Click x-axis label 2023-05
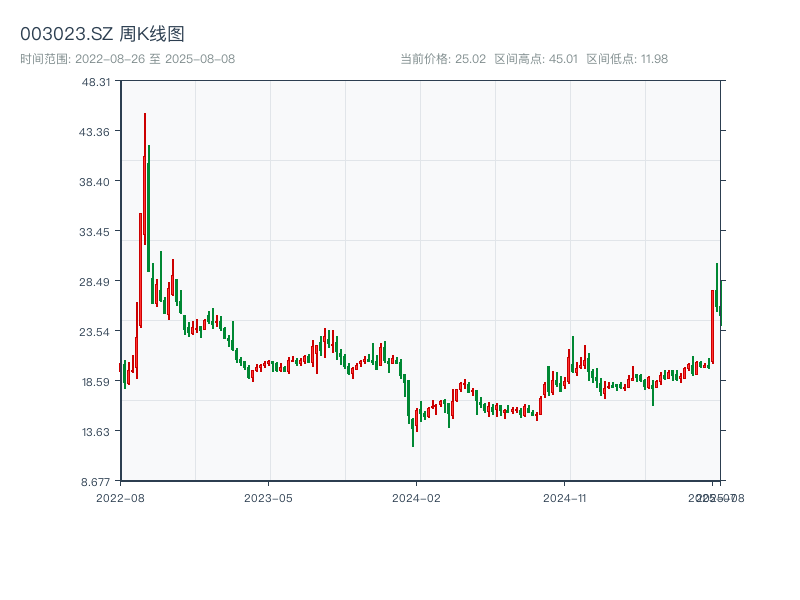 [268, 498]
